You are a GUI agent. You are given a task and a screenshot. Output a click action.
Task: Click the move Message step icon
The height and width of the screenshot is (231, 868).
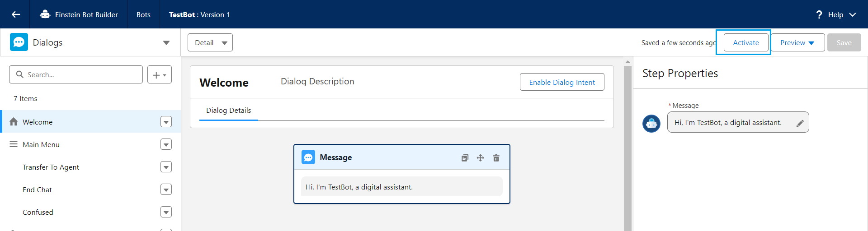tap(481, 158)
